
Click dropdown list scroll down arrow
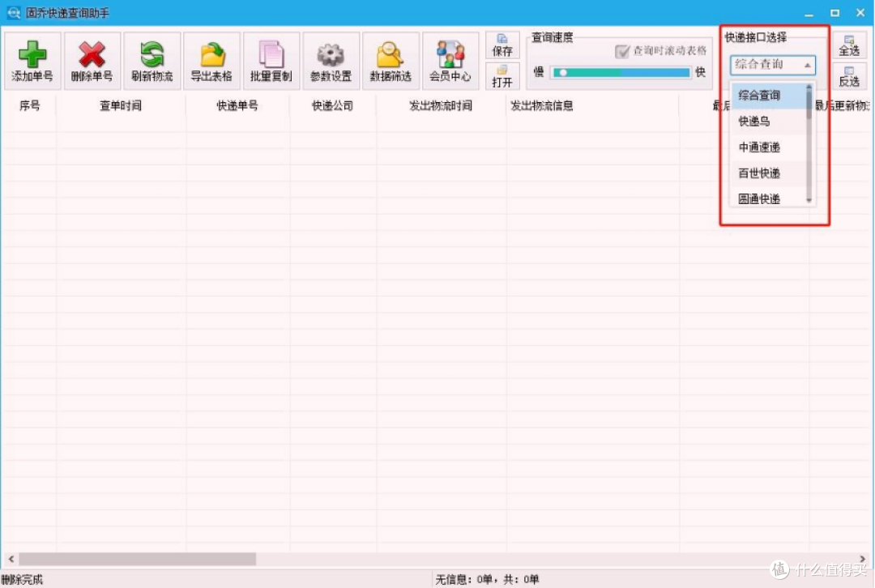click(x=809, y=200)
